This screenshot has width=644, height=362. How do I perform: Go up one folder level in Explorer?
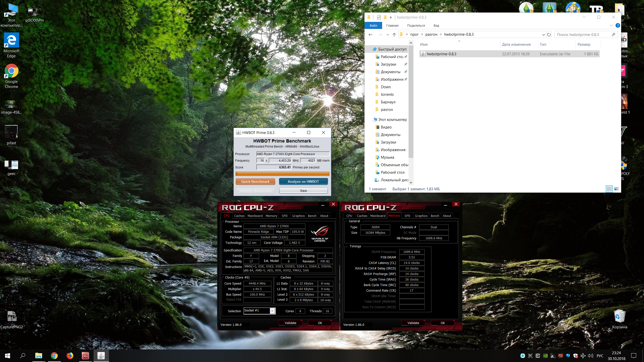point(394,35)
